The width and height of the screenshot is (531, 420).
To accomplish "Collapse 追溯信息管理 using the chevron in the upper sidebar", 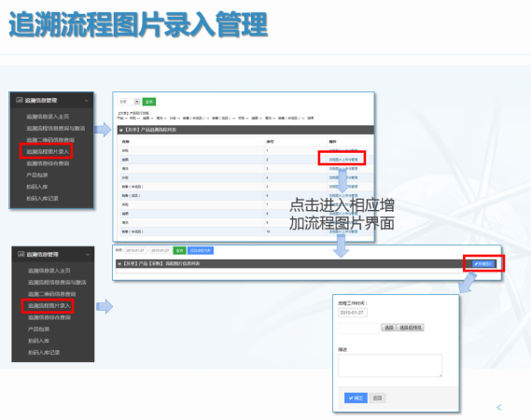I will coord(87,101).
